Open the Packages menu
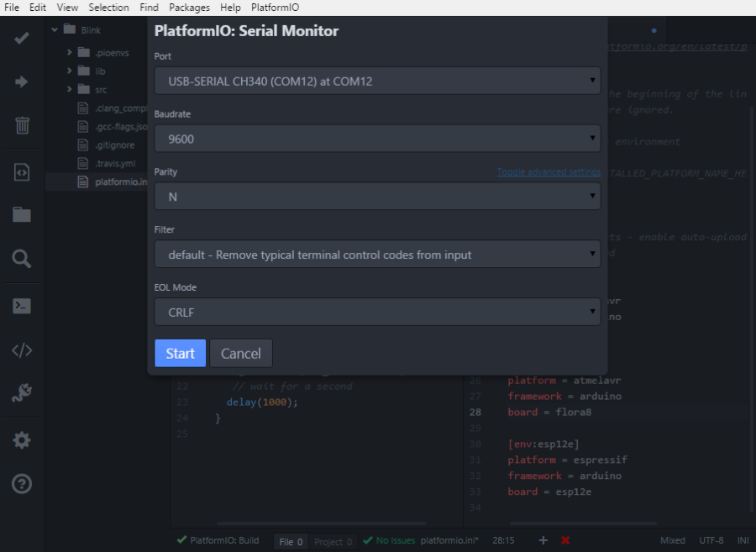Image resolution: width=756 pixels, height=552 pixels. point(189,7)
